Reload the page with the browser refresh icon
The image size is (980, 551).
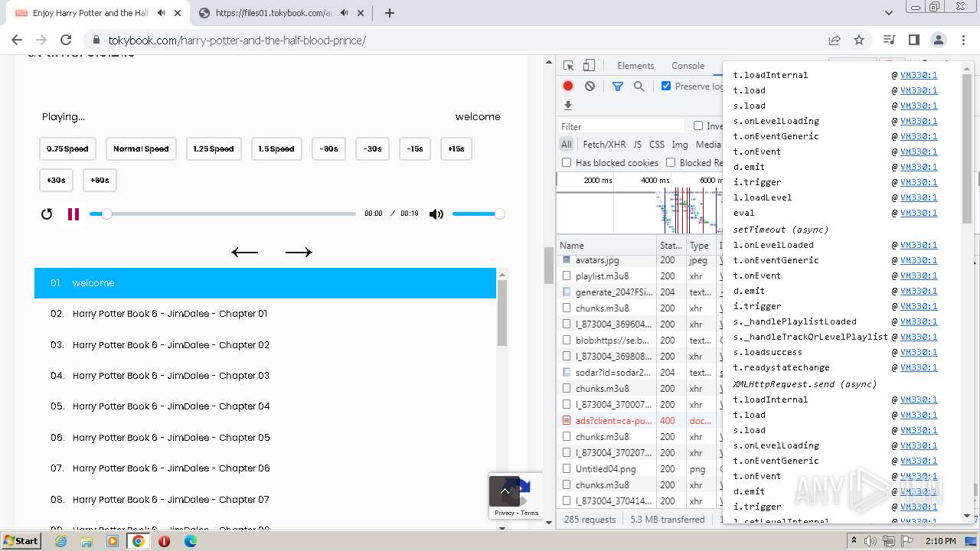pos(66,40)
